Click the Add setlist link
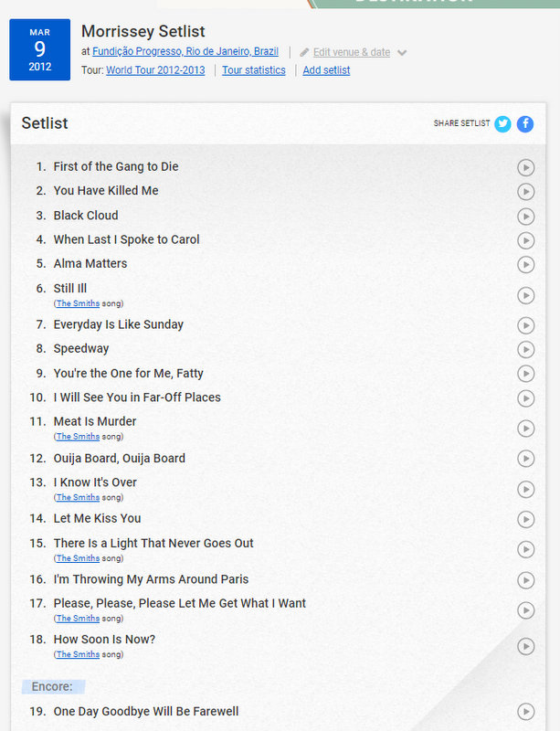 (326, 70)
